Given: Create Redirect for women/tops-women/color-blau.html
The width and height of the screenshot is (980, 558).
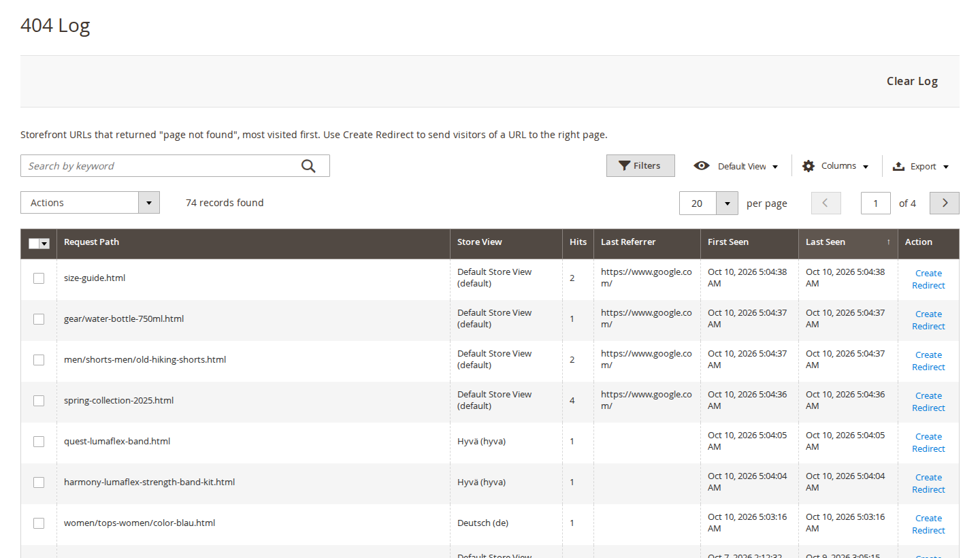Looking at the screenshot, I should click(x=928, y=524).
